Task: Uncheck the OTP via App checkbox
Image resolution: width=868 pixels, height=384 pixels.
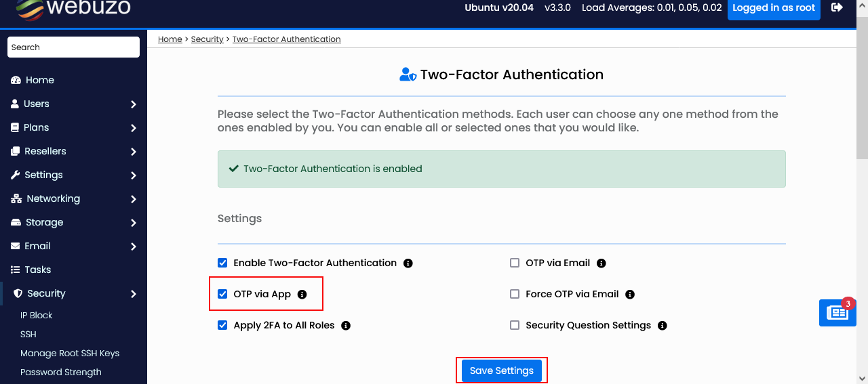Action: point(222,294)
